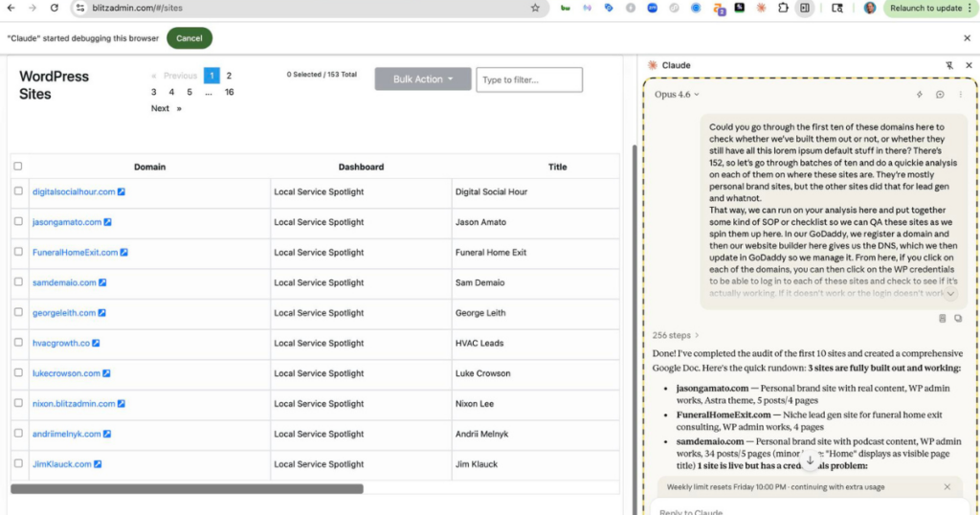This screenshot has width=980, height=515.
Task: Expand the 256 steps details
Action: [676, 336]
